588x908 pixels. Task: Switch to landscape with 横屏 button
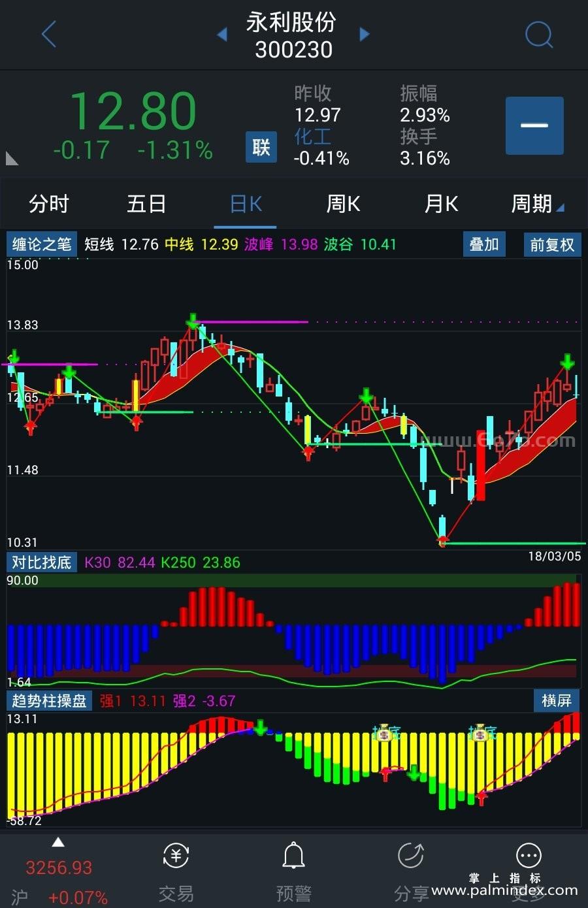tap(557, 701)
